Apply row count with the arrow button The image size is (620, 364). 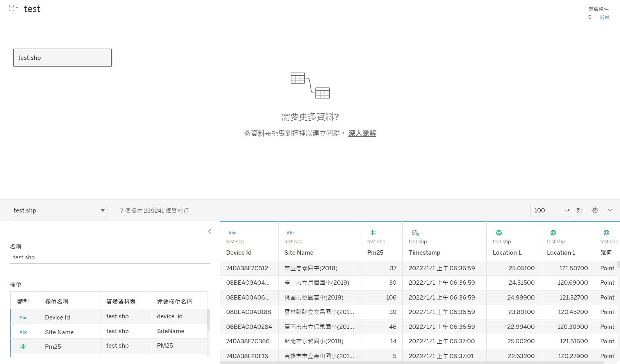567,210
